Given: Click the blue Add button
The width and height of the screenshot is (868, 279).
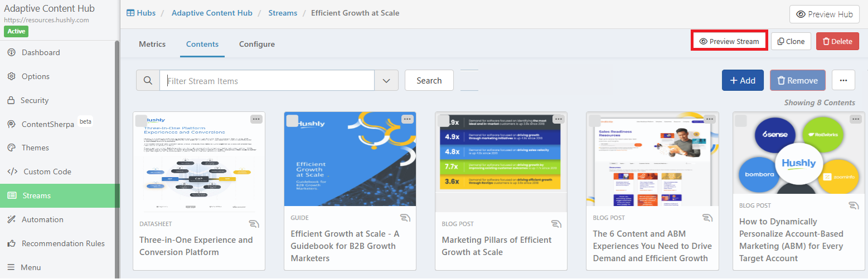Looking at the screenshot, I should click(x=743, y=80).
